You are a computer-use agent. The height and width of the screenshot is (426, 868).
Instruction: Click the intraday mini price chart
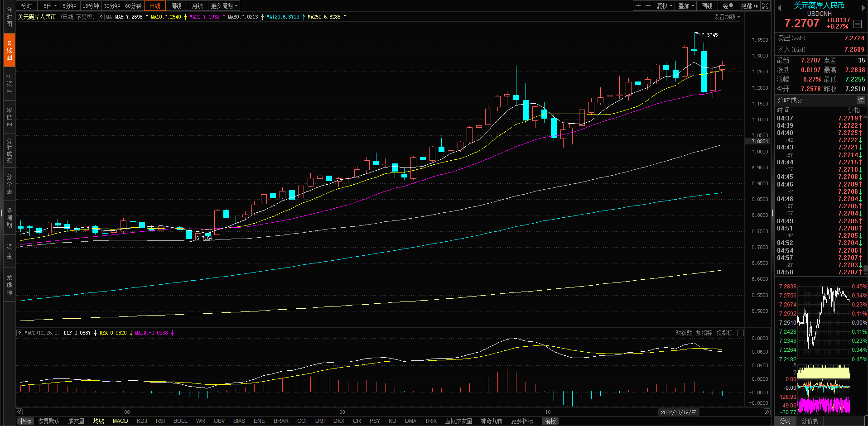pyautogui.click(x=824, y=322)
